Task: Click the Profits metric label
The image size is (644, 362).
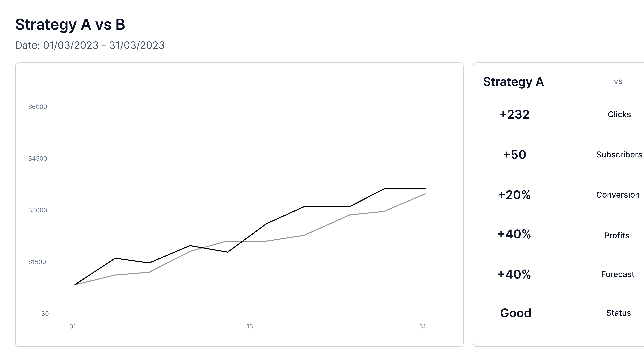Action: coord(616,236)
